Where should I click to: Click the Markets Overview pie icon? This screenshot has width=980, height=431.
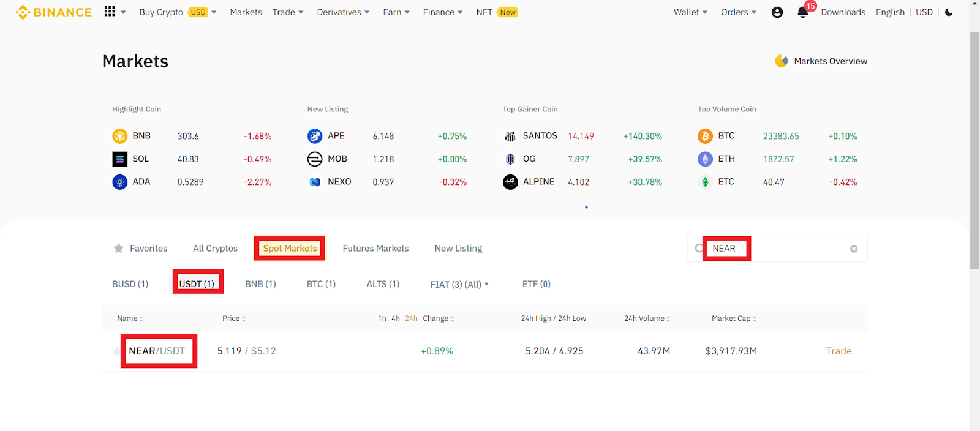tap(782, 61)
